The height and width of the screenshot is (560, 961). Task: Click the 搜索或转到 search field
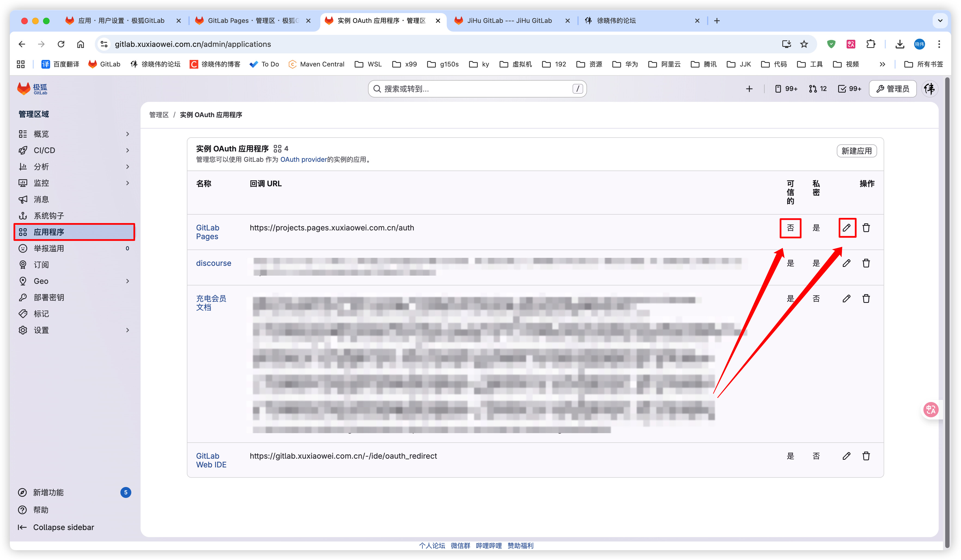477,89
